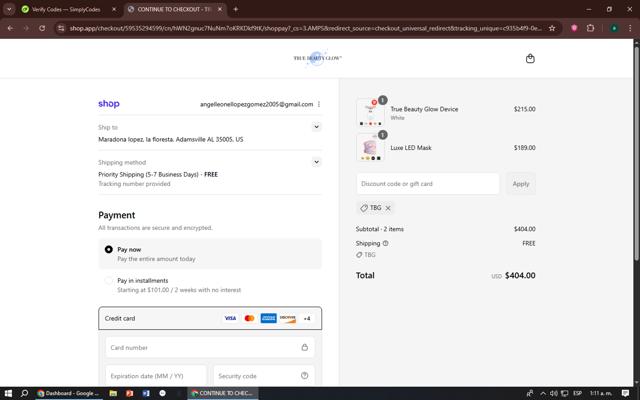The image size is (640, 400).
Task: Click the Visa card logo
Action: [x=230, y=318]
